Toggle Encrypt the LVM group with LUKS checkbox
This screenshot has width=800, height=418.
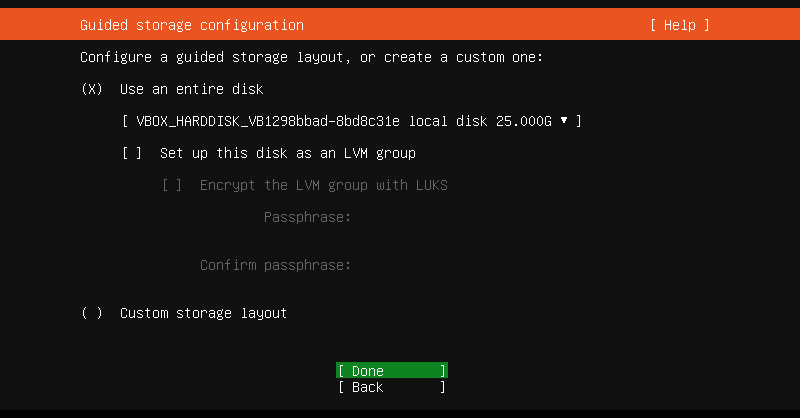coord(172,185)
